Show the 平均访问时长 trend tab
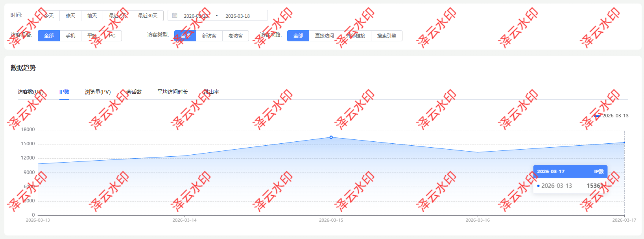The width and height of the screenshot is (644, 239). click(172, 92)
